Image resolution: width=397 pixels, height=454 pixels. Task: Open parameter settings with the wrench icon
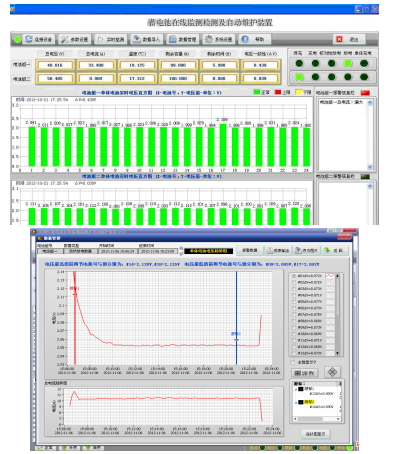point(64,39)
